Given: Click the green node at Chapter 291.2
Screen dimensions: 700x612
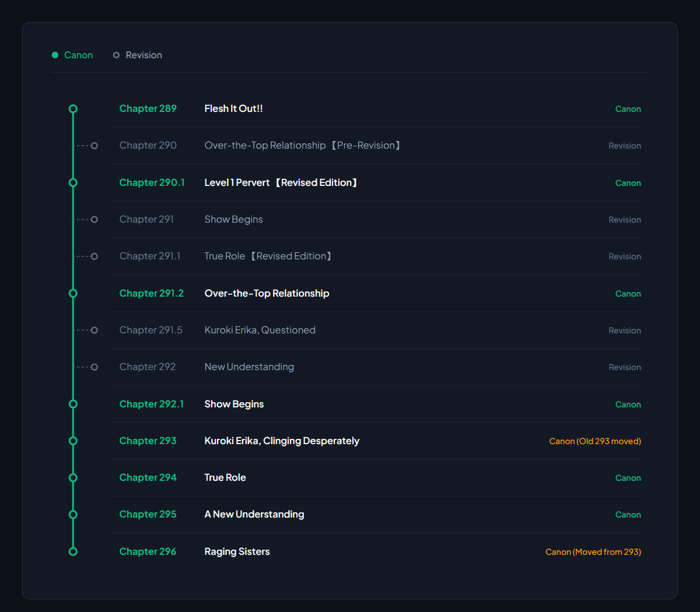Looking at the screenshot, I should pyautogui.click(x=73, y=293).
